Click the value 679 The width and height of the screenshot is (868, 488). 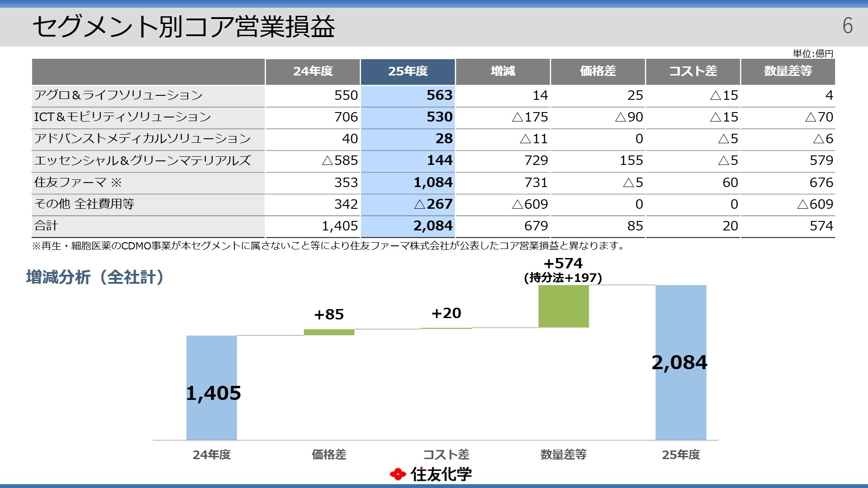(536, 226)
